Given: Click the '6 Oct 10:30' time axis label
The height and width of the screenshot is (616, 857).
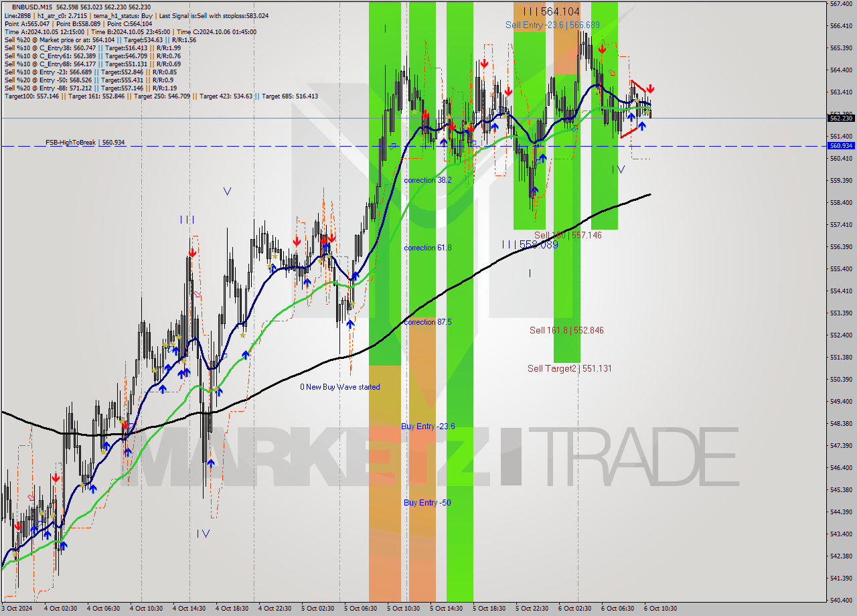Looking at the screenshot, I should coord(660,609).
